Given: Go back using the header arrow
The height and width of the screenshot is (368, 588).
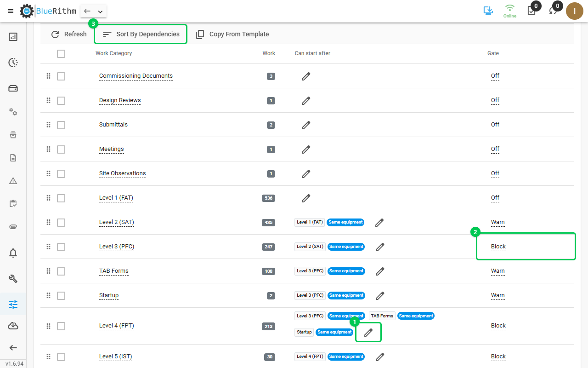Looking at the screenshot, I should pyautogui.click(x=87, y=11).
